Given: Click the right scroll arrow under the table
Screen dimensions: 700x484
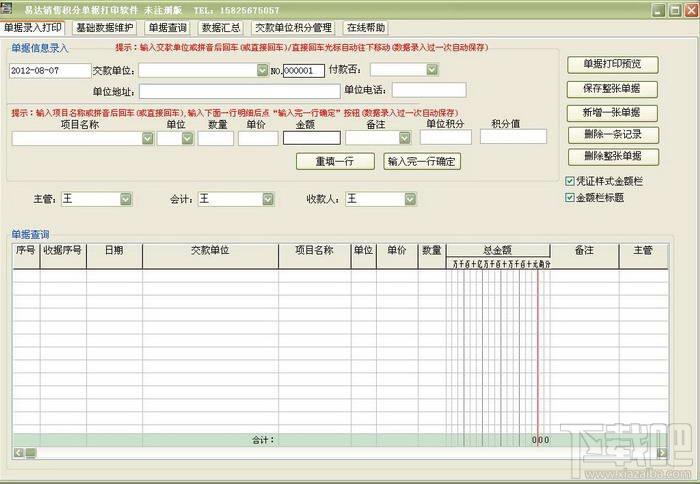Looking at the screenshot, I should coord(662,453).
